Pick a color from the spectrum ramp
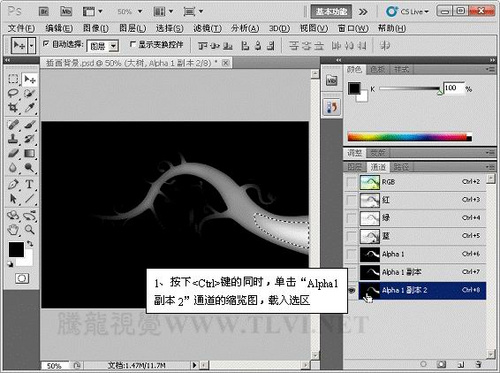This screenshot has width=500, height=373. [x=410, y=137]
